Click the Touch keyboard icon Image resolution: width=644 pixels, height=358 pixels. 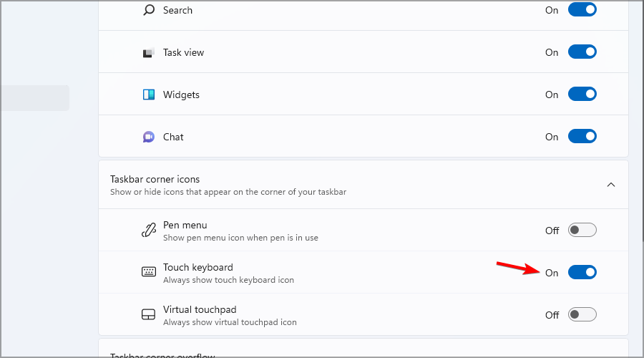[x=149, y=272]
